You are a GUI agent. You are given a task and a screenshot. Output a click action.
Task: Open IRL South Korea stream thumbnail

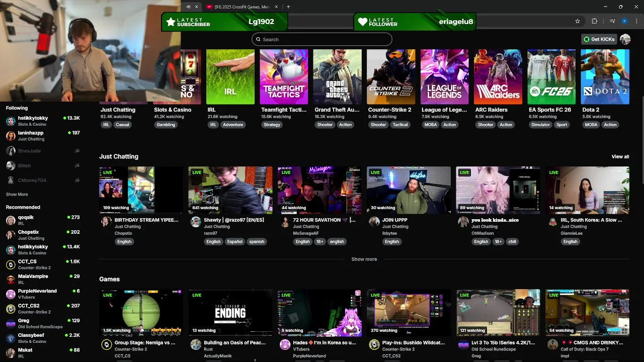pyautogui.click(x=587, y=190)
